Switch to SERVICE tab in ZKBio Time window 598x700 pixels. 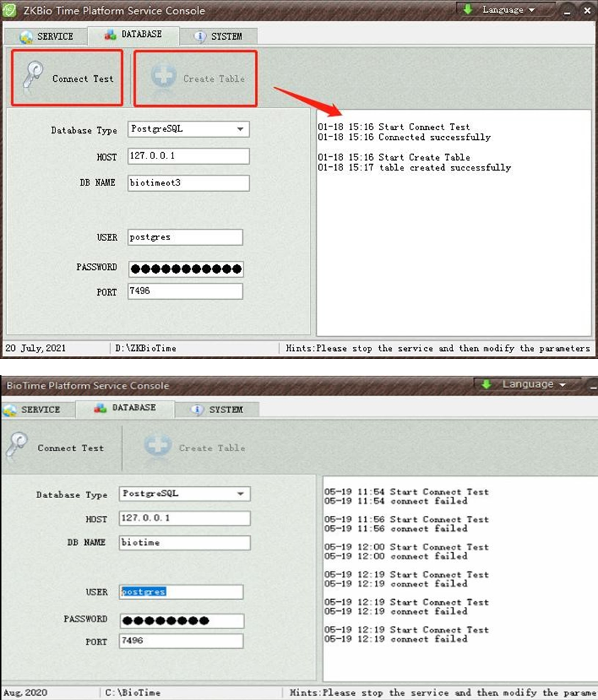point(47,36)
